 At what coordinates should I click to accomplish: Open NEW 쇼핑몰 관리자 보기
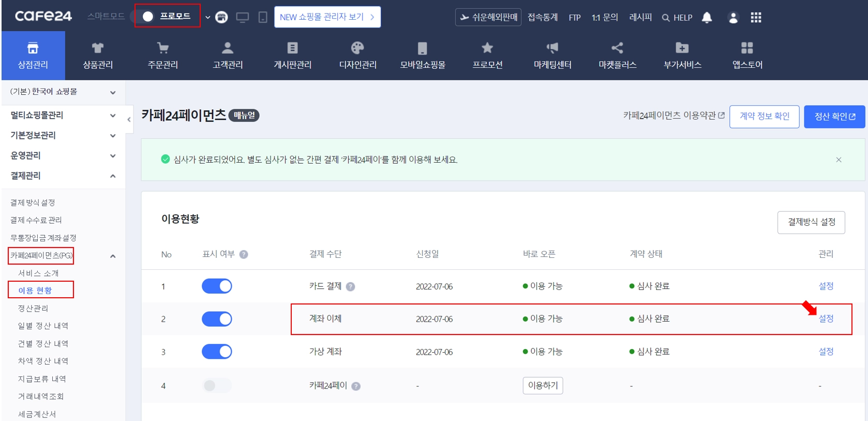click(x=327, y=17)
